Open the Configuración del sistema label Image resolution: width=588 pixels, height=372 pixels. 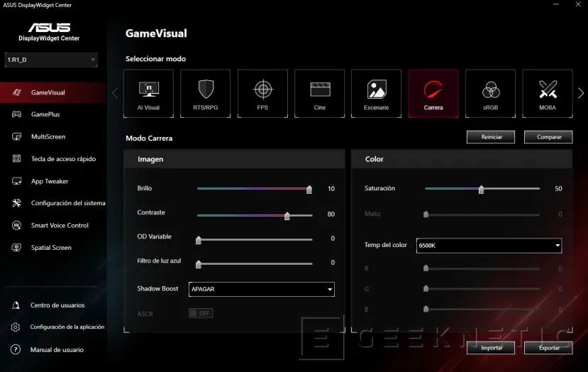pos(68,203)
